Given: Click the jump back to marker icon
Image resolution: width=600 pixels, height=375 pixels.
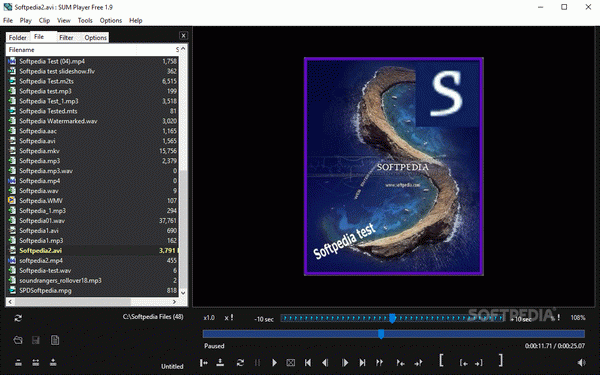Looking at the screenshot, I should tap(400, 362).
